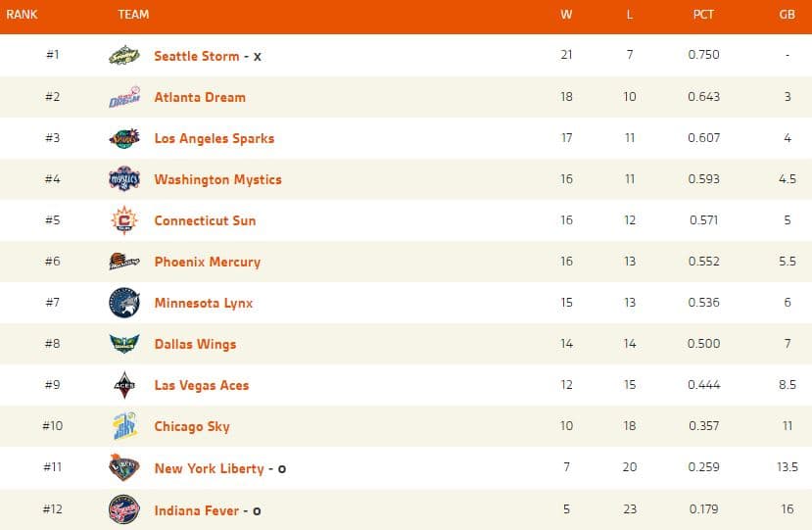Image resolution: width=812 pixels, height=530 pixels.
Task: Click the Atlanta Dream team logo
Action: (124, 97)
